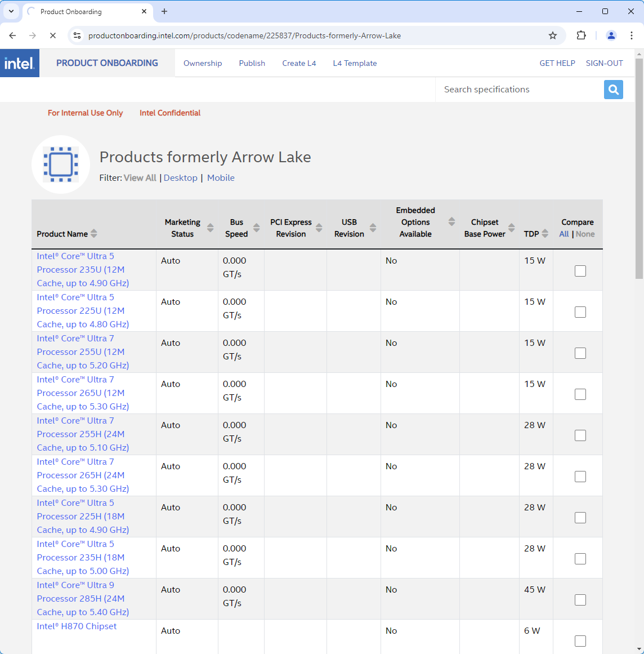Viewport: 644px width, 654px height.
Task: View site information icon in address bar
Action: pos(77,35)
